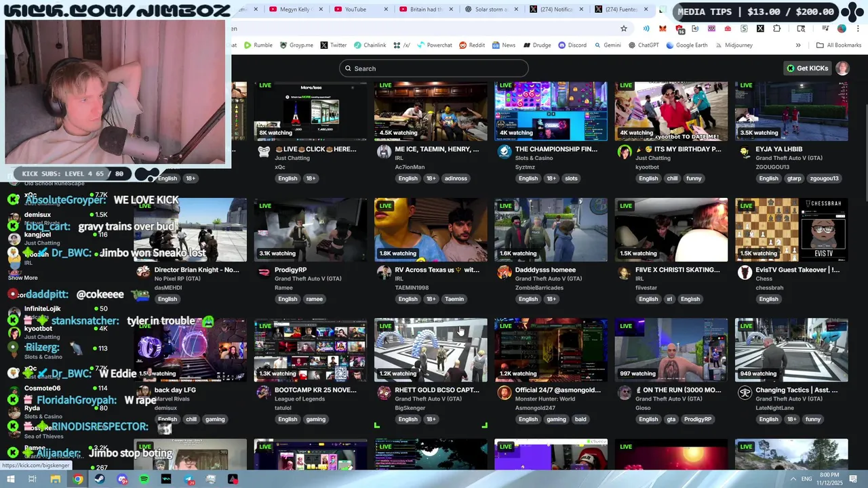The height and width of the screenshot is (488, 868).
Task: Open the Drudge bookmark
Action: pyautogui.click(x=536, y=45)
